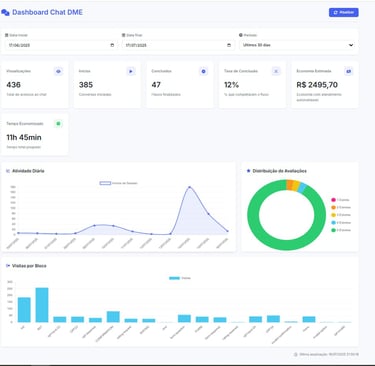The width and height of the screenshot is (375, 366).
Task: Click the first bar in Visitas chart
Action: pyautogui.click(x=24, y=310)
